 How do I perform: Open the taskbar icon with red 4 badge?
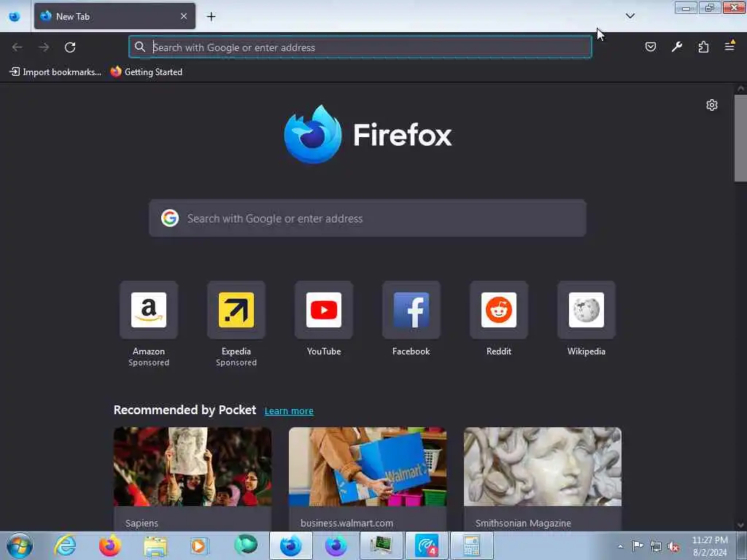pos(426,545)
